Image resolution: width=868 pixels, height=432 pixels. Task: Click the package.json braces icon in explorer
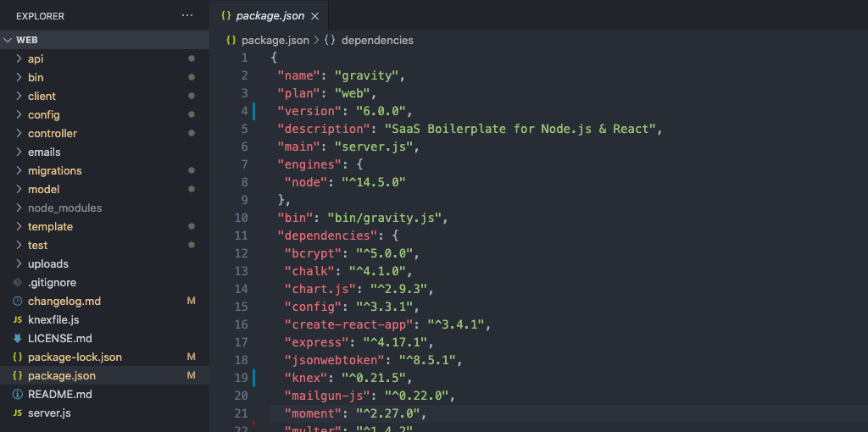18,376
